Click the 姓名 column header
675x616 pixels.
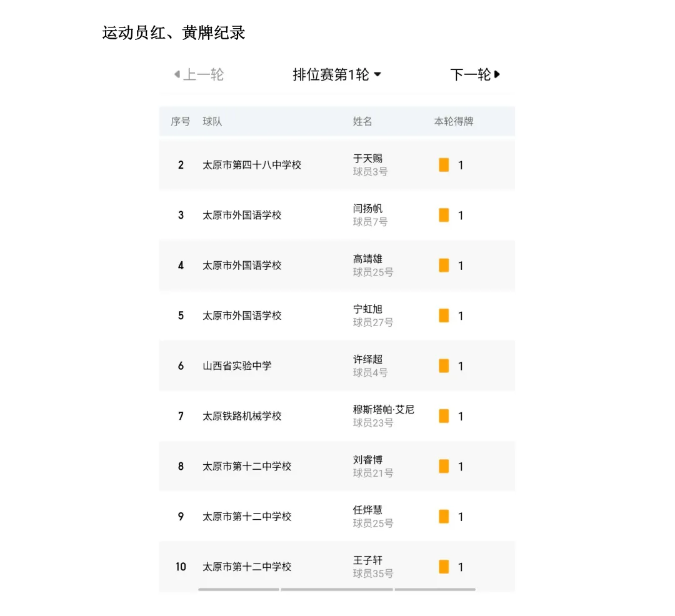pos(362,121)
